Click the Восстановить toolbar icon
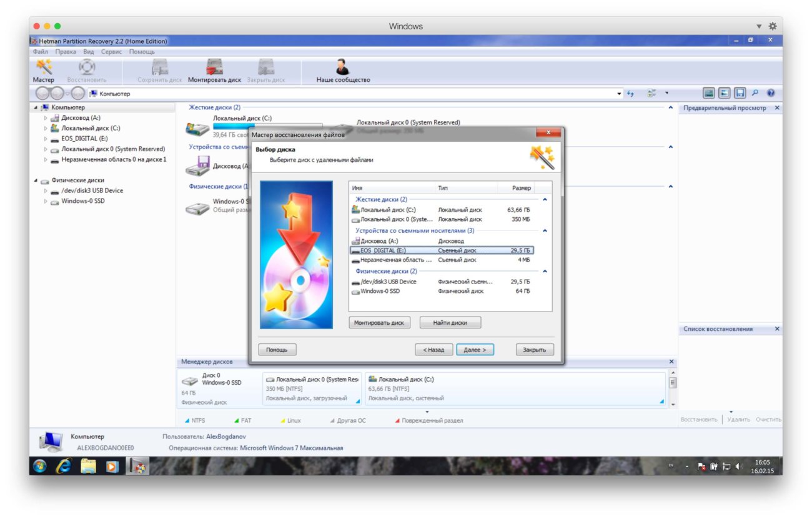The width and height of the screenshot is (812, 517). click(x=87, y=69)
